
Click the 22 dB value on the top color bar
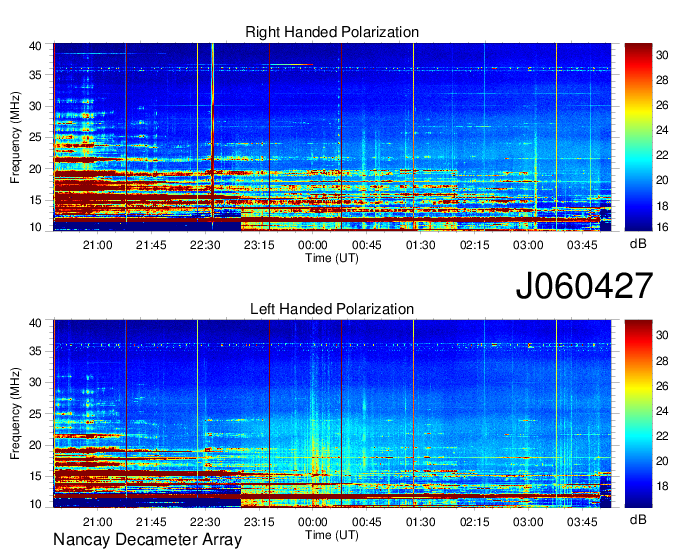(x=662, y=155)
